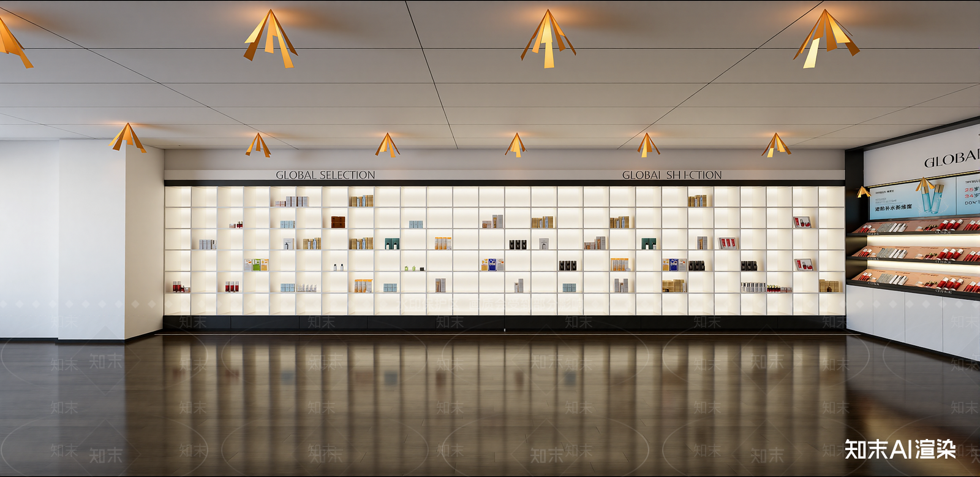Click the top tilted red cosmetics tray
Viewport: 980px width, 477px height.
pos(915,226)
